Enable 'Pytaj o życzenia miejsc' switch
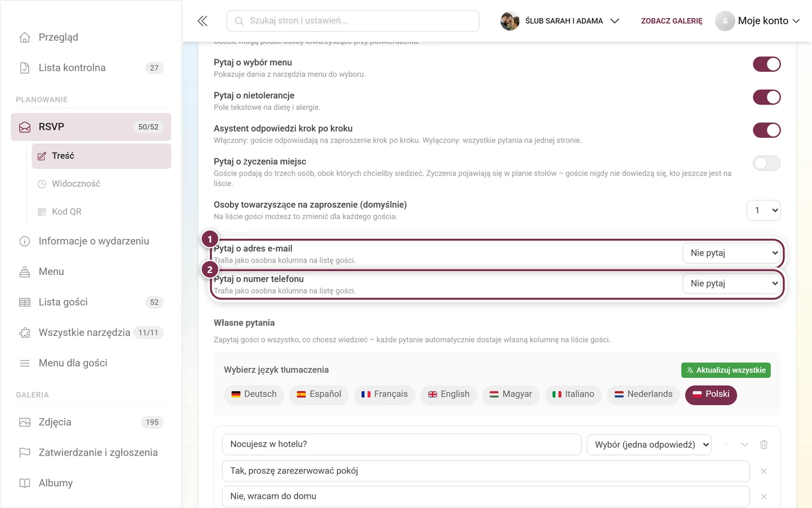Image resolution: width=812 pixels, height=508 pixels. (767, 163)
